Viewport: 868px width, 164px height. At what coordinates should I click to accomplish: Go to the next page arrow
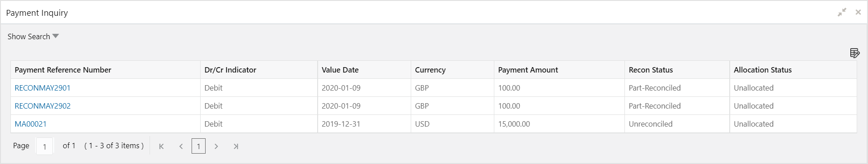point(216,146)
